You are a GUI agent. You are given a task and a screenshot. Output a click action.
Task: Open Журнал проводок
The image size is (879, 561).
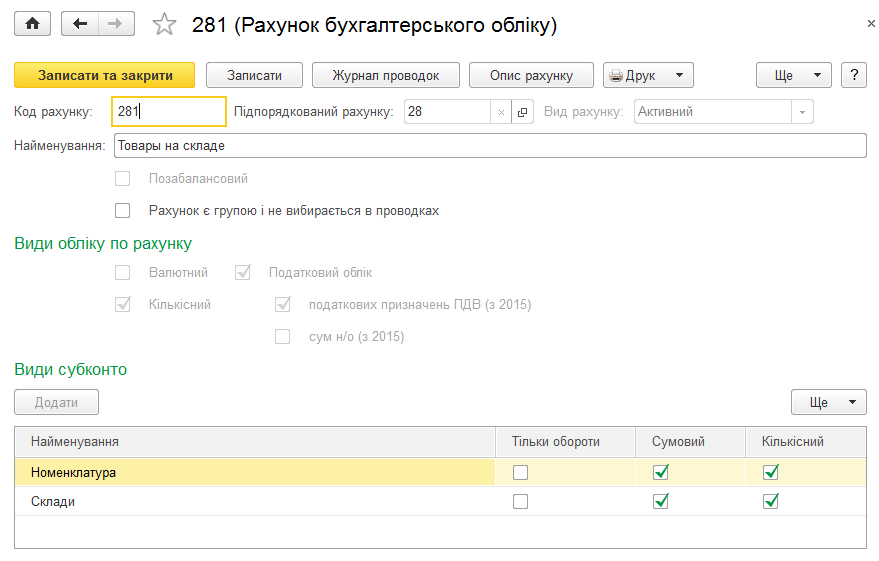pyautogui.click(x=386, y=75)
